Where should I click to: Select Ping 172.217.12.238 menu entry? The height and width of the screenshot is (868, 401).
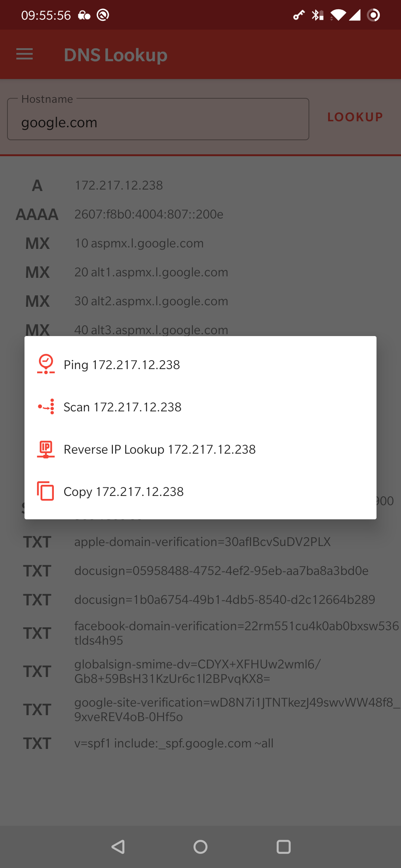(122, 365)
